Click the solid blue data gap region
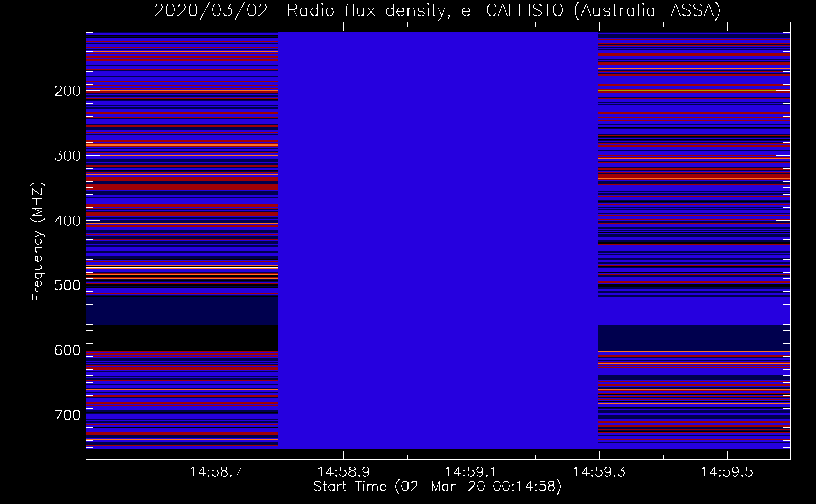816x504 pixels. point(438,240)
